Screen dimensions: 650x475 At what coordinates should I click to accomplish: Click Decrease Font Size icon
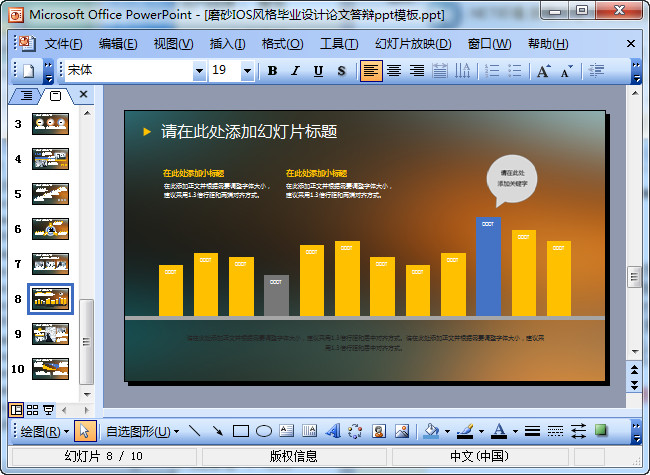tap(566, 71)
